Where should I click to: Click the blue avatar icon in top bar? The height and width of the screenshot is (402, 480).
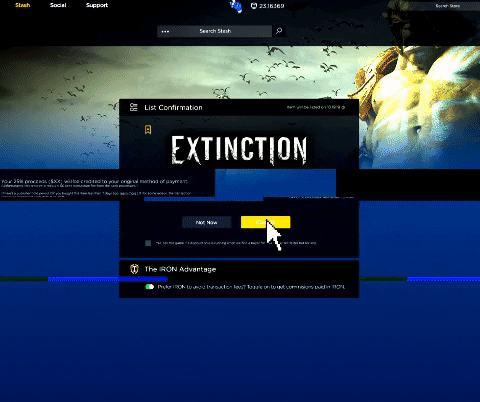[x=236, y=6]
